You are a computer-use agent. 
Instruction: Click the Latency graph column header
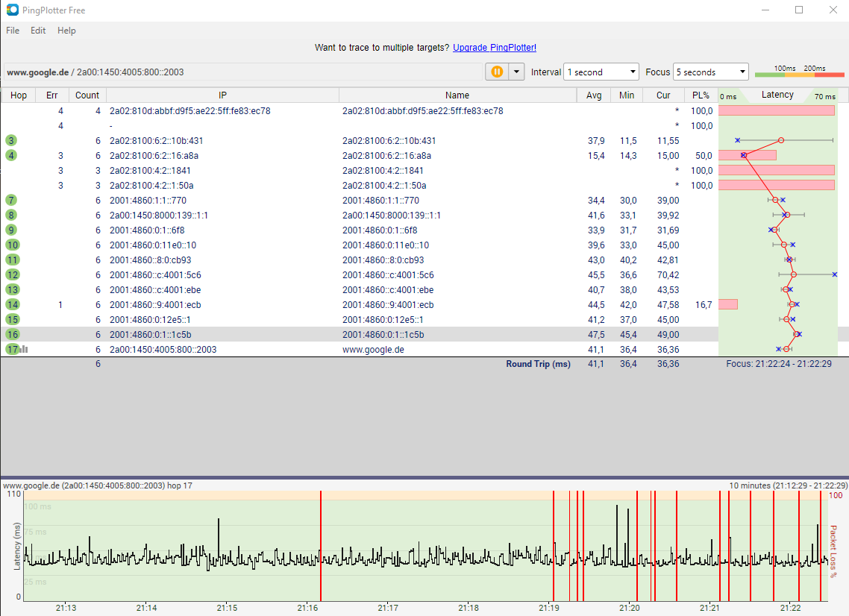pos(777,95)
